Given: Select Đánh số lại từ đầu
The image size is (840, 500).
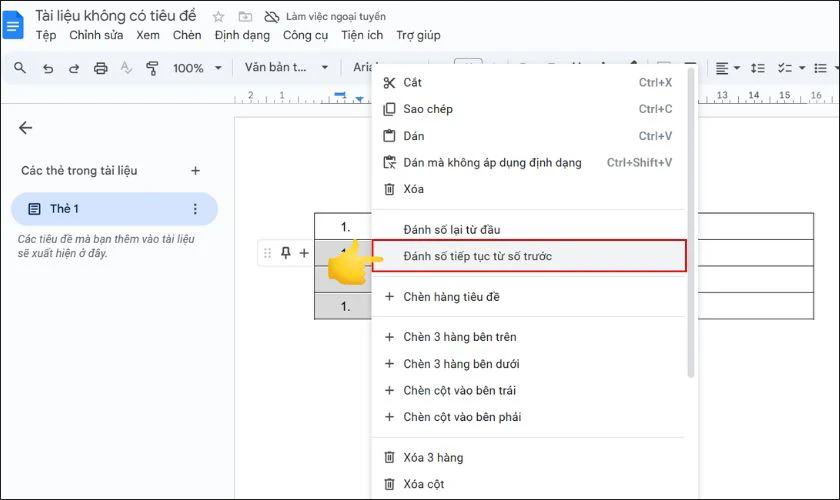Looking at the screenshot, I should pos(528,229).
